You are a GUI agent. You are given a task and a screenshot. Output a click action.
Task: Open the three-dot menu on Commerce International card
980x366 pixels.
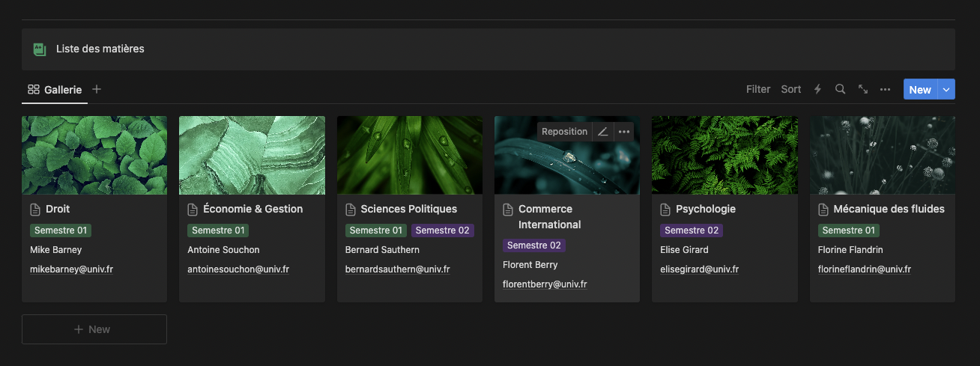623,132
